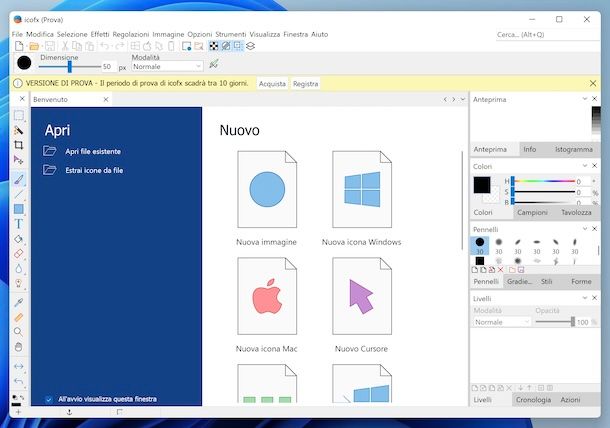
Task: Select the Text tool
Action: pos(18,224)
